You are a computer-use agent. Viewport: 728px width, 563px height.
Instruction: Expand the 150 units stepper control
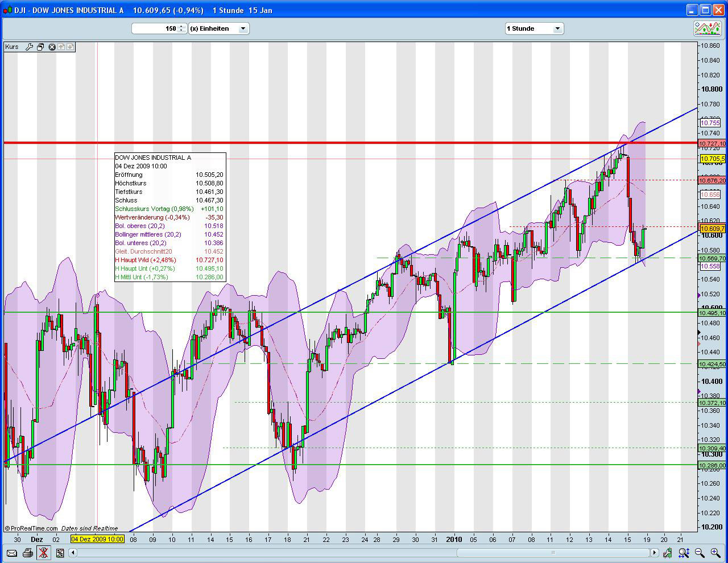click(x=181, y=28)
